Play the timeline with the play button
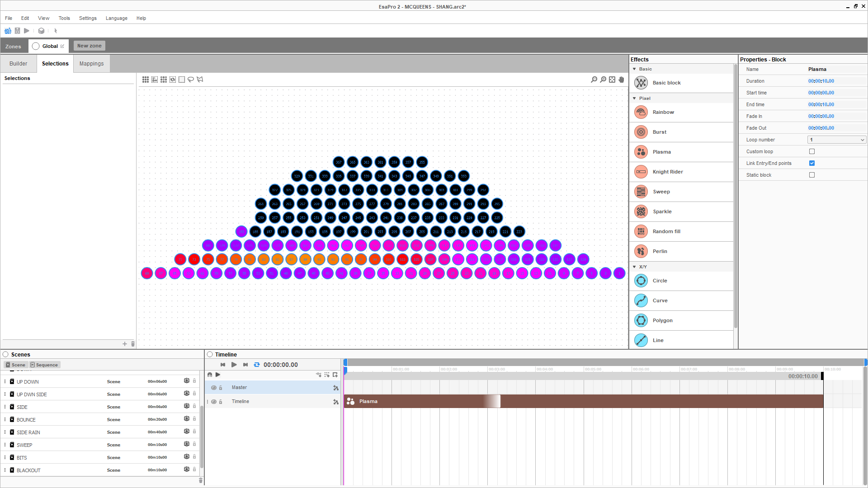Screen dimensions: 868x488 coord(234,365)
